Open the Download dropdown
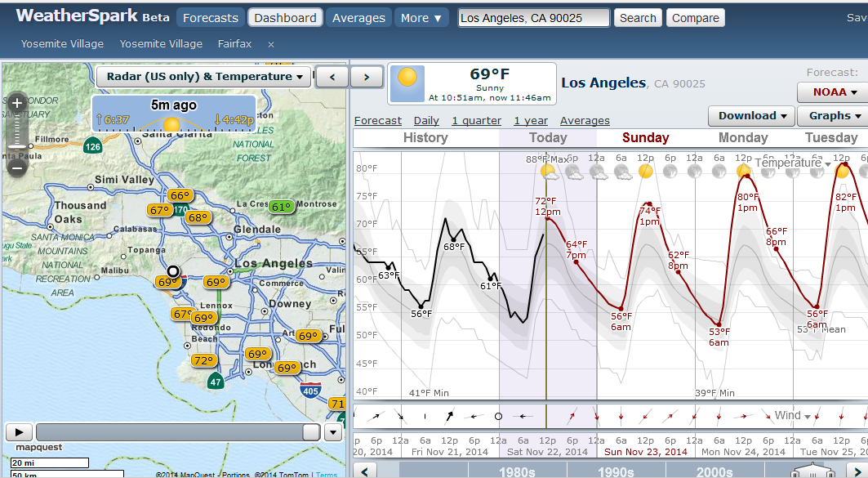Screen dimensions: 868x478 tap(752, 116)
